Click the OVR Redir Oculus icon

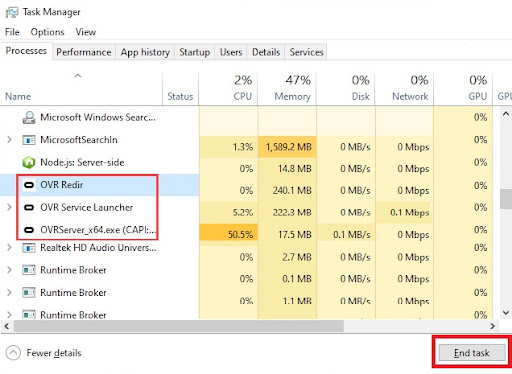[29, 185]
